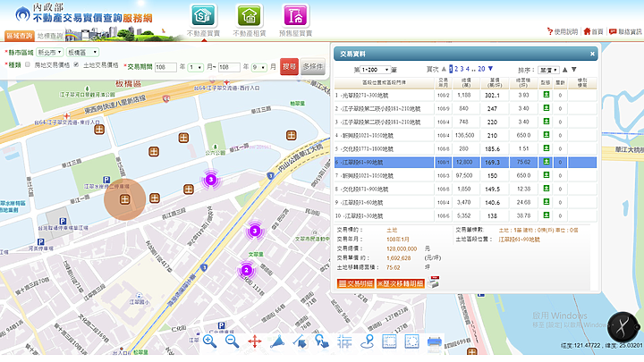The height and width of the screenshot is (362, 644).
Task: Open 聯絡資訊 contact info
Action: coord(625,31)
